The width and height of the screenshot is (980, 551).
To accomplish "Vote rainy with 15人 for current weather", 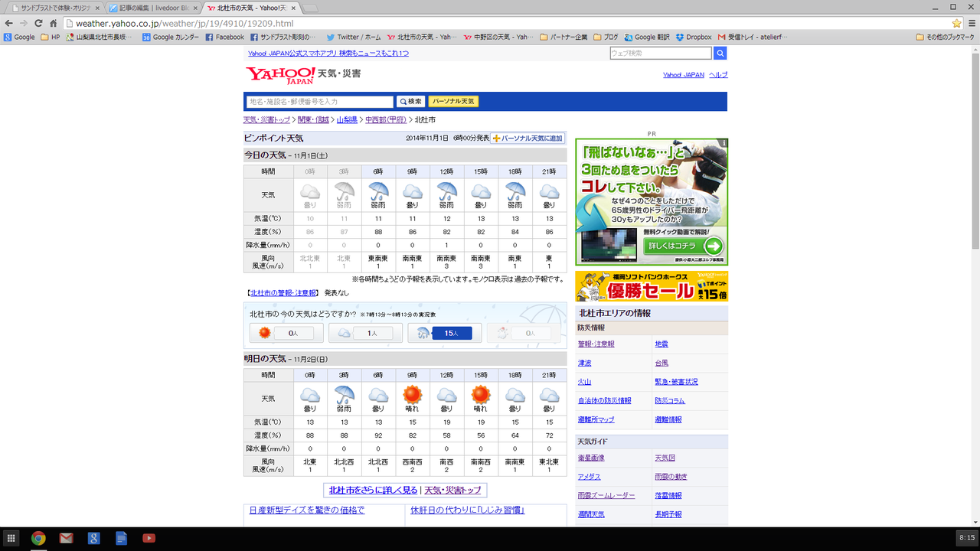I will tap(445, 333).
